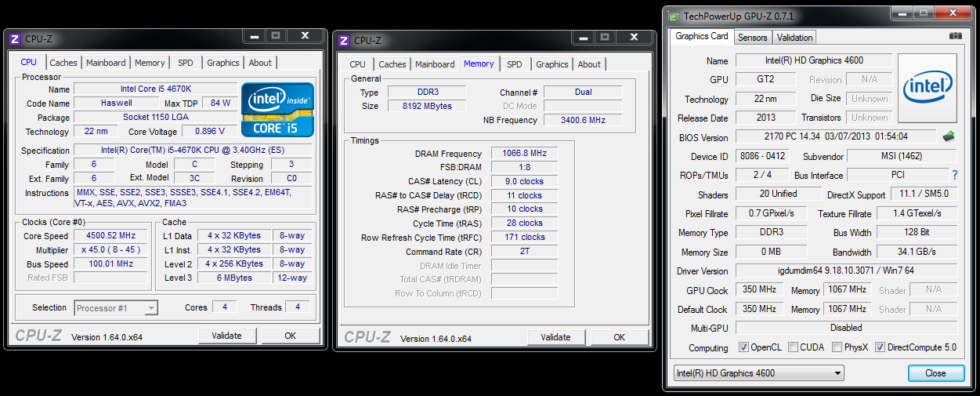Toggle the OpenCL checkbox
Image resolution: width=980 pixels, height=396 pixels.
(744, 347)
